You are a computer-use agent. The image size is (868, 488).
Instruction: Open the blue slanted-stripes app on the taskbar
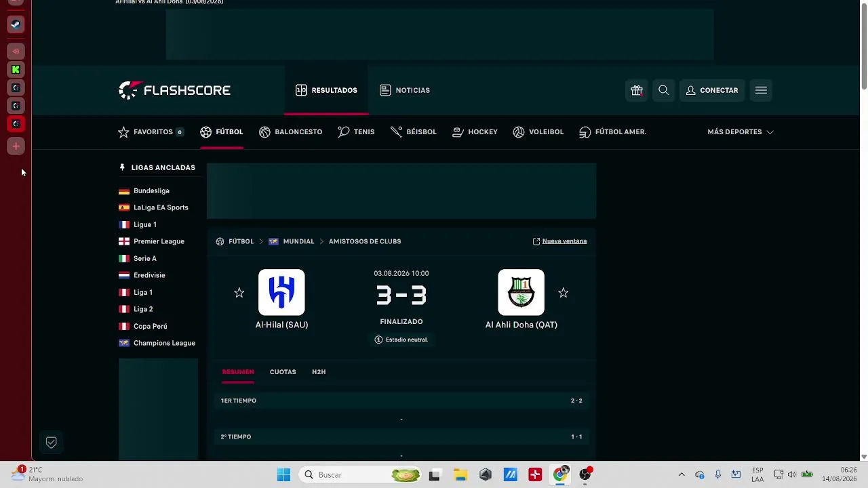tap(510, 474)
